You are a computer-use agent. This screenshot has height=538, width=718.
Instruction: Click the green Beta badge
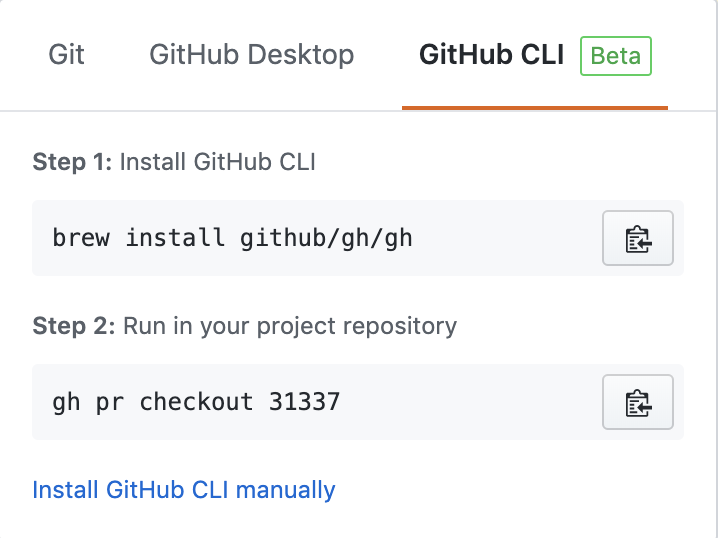point(615,56)
